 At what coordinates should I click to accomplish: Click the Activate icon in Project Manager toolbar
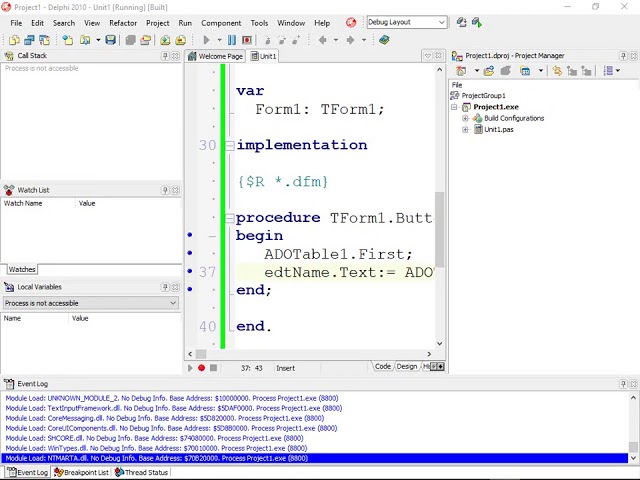point(461,71)
